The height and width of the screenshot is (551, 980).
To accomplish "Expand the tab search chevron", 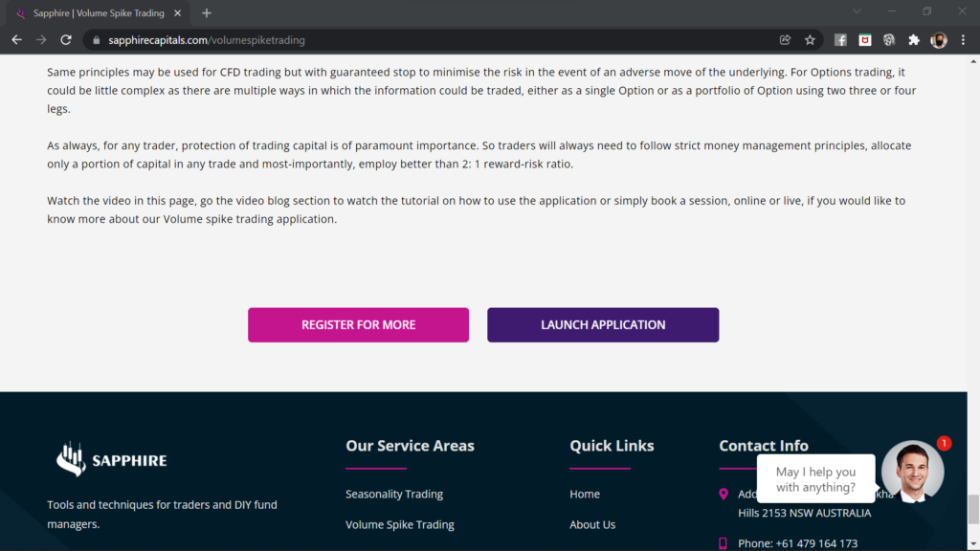I will coord(857,12).
